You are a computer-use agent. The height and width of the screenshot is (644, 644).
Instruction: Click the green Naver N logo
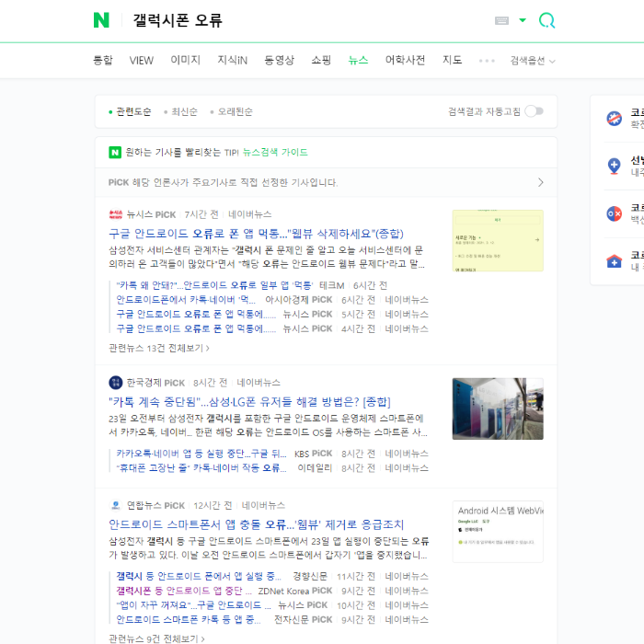[101, 20]
